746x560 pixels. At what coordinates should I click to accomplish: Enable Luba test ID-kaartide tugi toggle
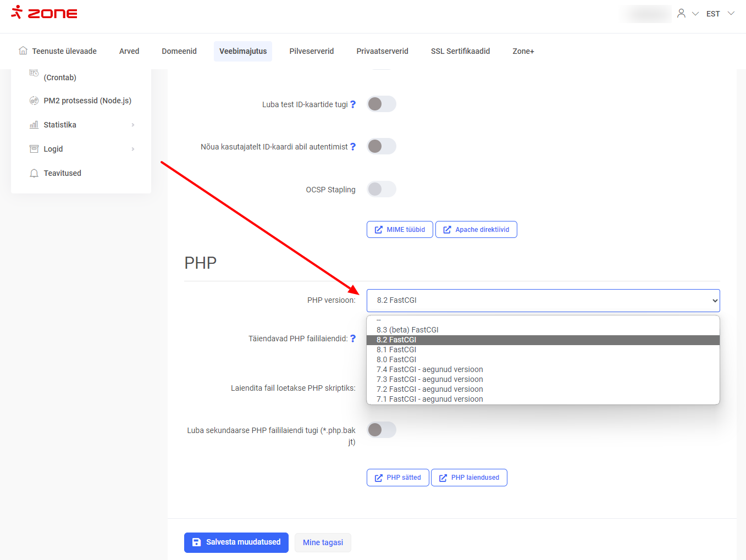tap(382, 104)
